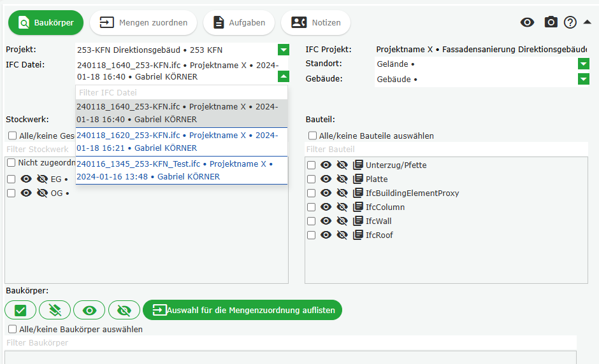Click the list icon beside IfcWall

[357, 221]
